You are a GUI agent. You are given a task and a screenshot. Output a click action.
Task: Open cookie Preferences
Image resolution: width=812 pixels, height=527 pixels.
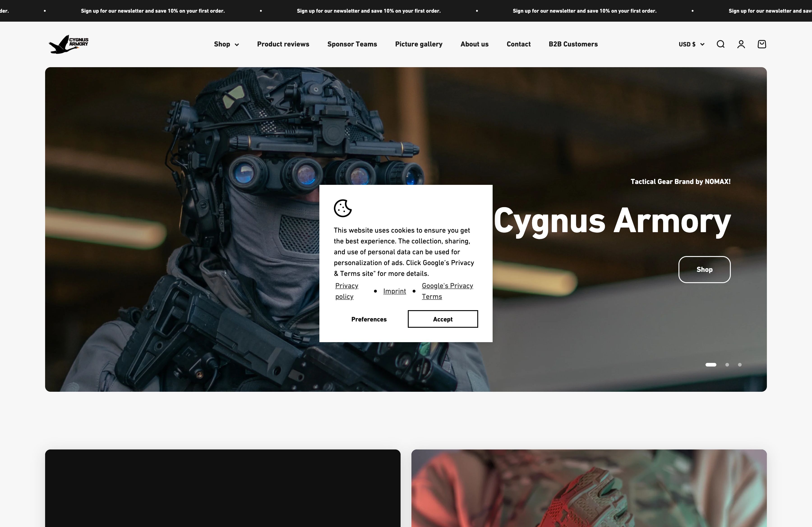(x=369, y=319)
